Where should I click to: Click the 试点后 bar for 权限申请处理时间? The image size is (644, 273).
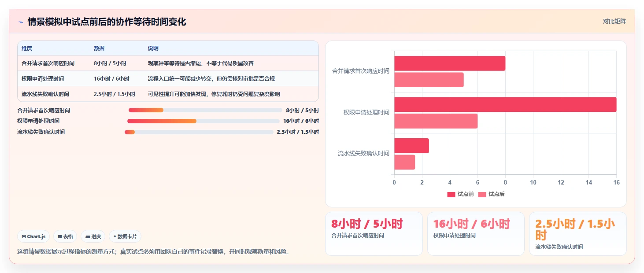click(x=436, y=121)
